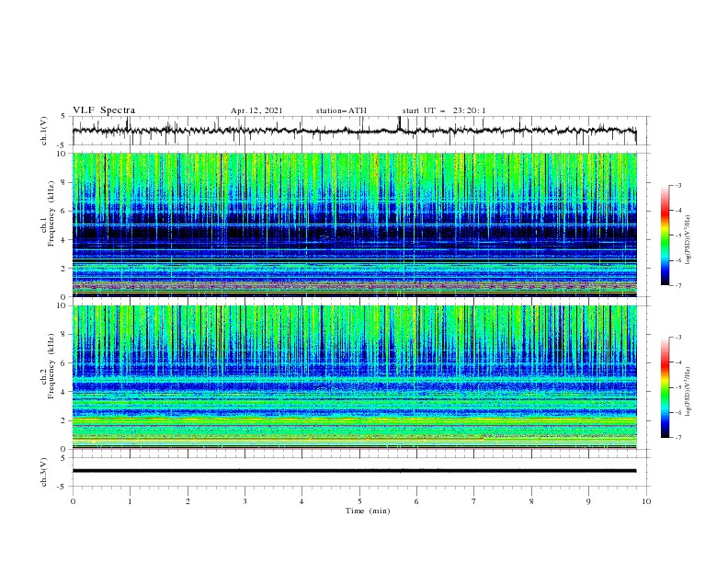Screen dimensions: 728x563
Task: Click the ch.1 spectrogram color bar
Action: pos(665,236)
